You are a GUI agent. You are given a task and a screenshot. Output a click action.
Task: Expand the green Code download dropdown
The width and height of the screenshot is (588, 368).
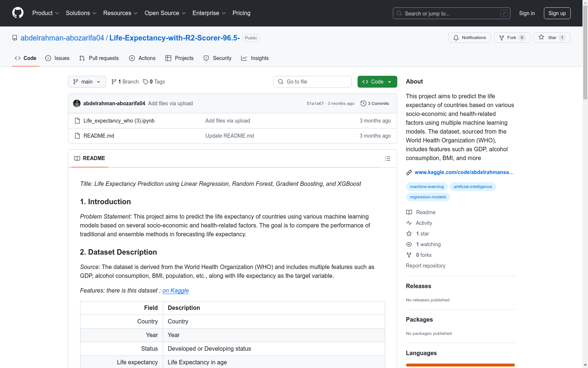point(377,82)
